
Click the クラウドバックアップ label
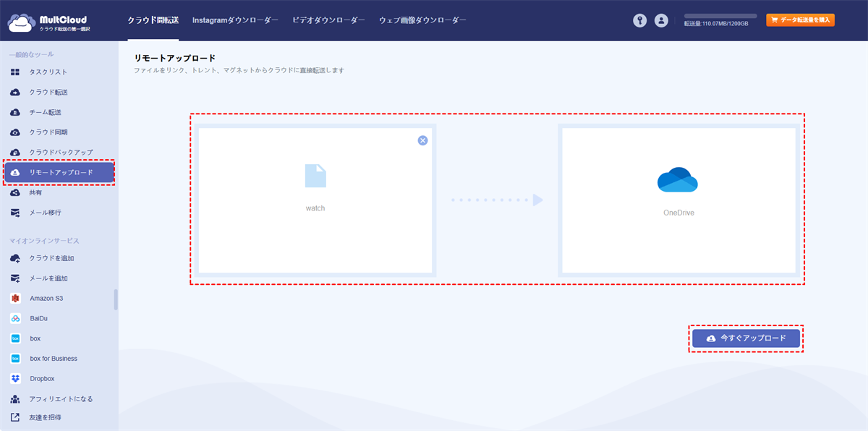point(61,153)
